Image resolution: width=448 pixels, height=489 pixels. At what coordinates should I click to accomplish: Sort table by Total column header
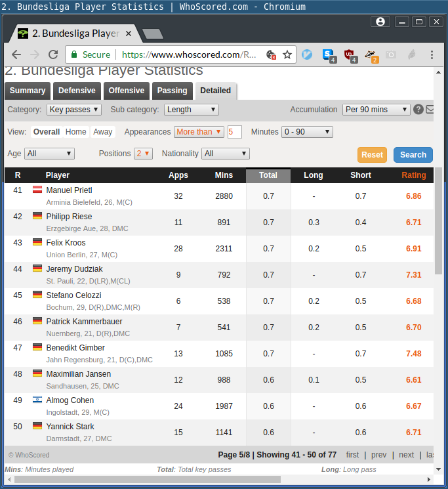point(268,175)
